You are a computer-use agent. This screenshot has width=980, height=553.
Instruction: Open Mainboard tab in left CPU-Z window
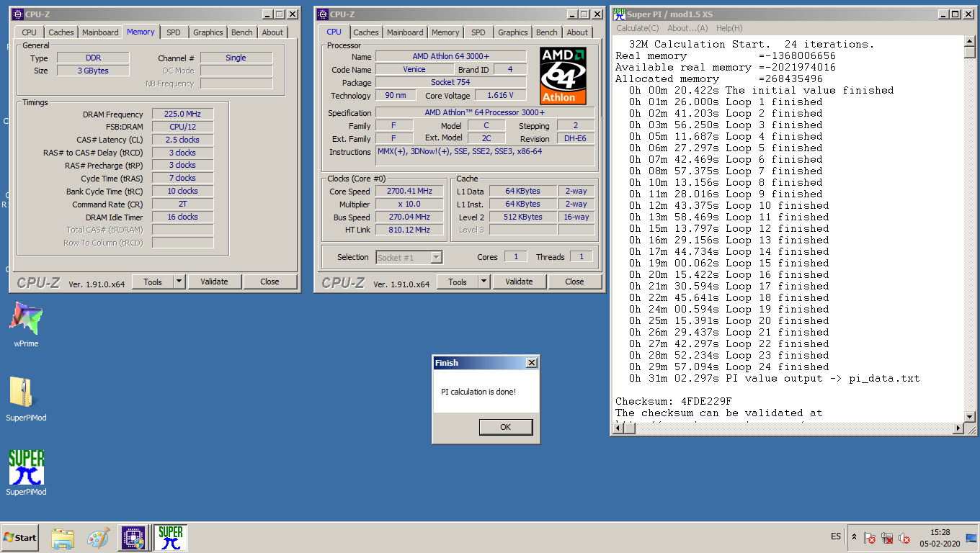pos(100,32)
